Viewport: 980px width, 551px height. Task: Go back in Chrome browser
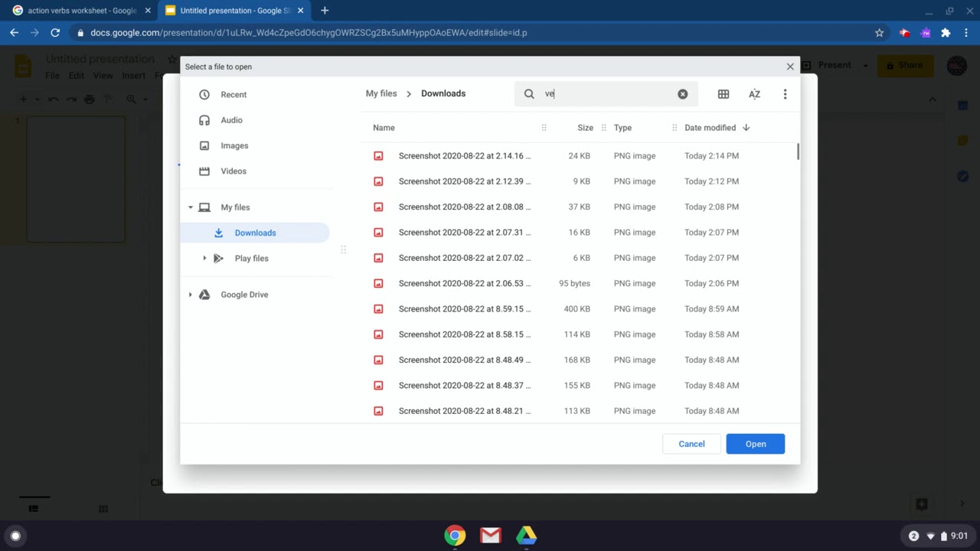coord(15,33)
